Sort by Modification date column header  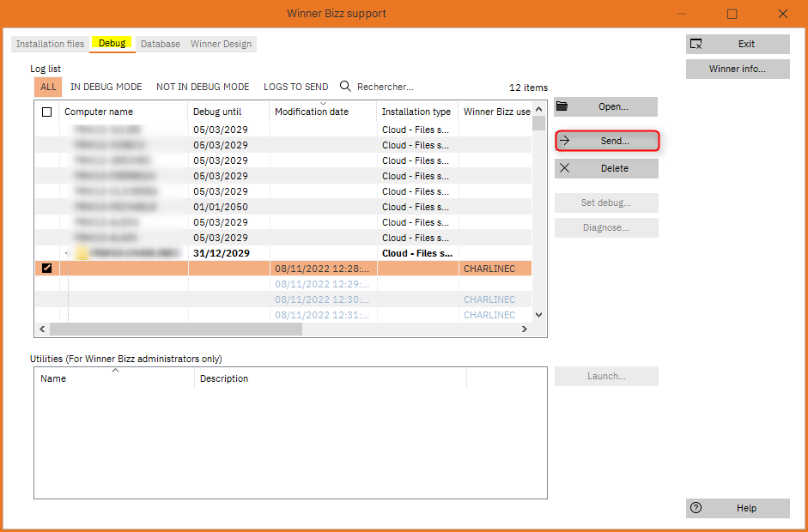pos(323,112)
